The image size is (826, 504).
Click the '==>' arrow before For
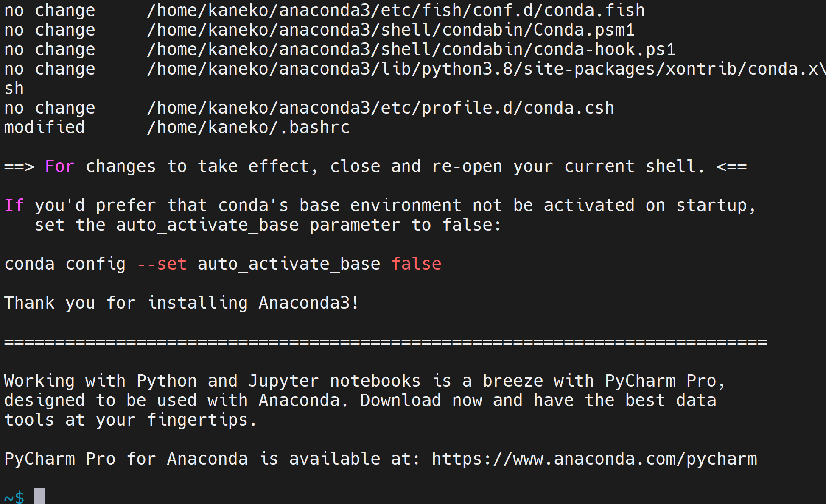point(19,167)
